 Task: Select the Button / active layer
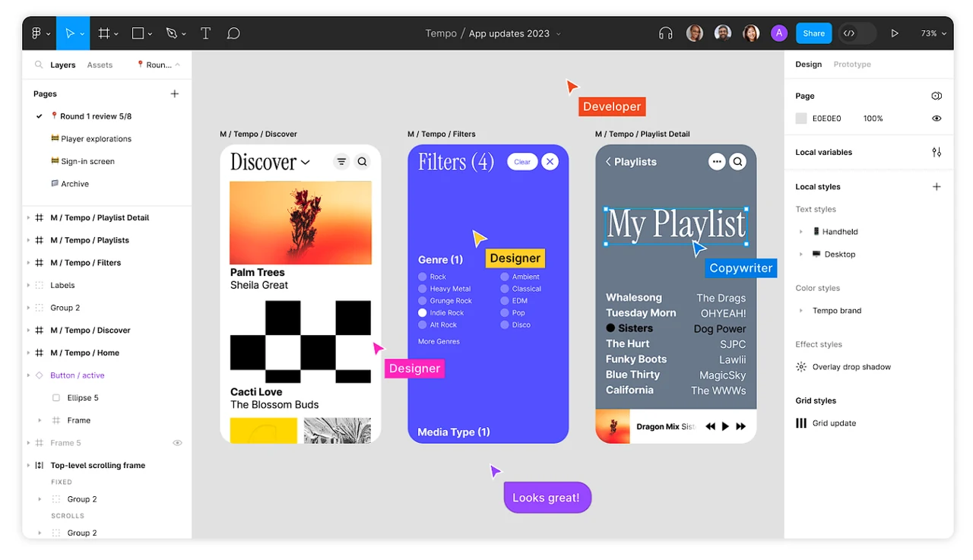pyautogui.click(x=78, y=375)
